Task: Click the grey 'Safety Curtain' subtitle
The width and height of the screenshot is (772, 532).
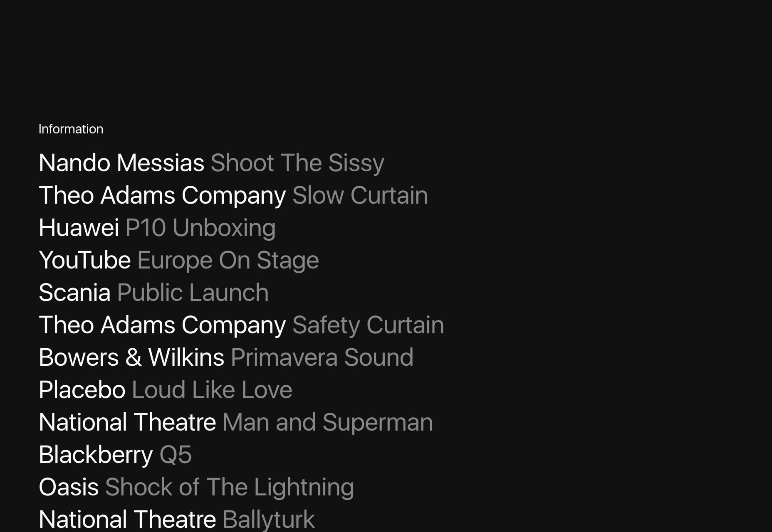Action: 368,325
